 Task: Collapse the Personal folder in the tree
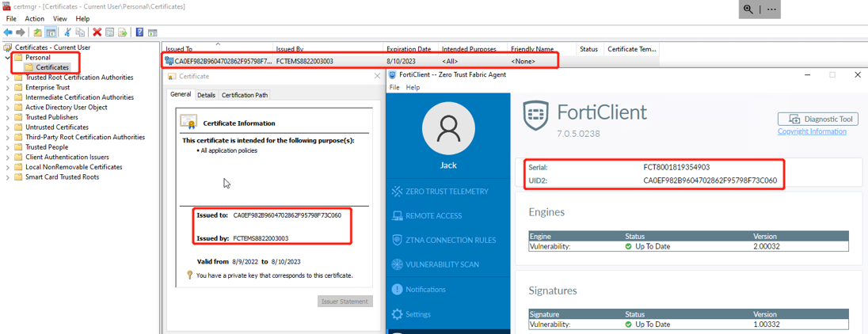coord(6,58)
